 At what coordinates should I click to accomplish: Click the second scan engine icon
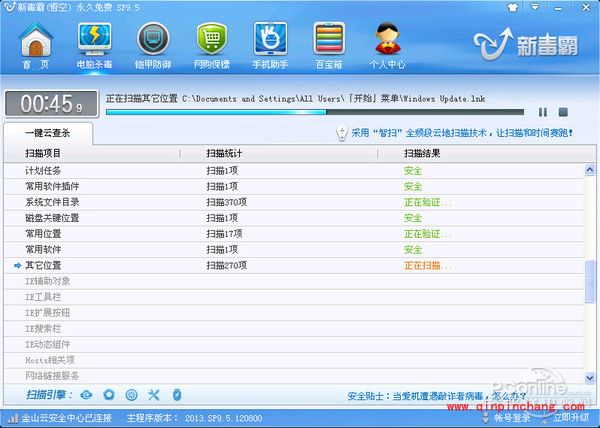109,395
